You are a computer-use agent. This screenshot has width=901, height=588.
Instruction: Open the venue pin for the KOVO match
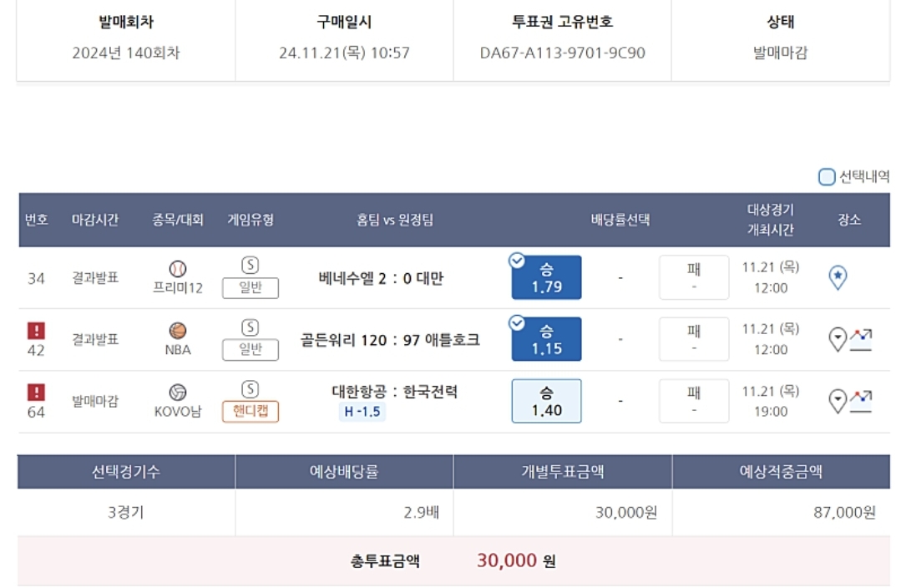pos(838,402)
